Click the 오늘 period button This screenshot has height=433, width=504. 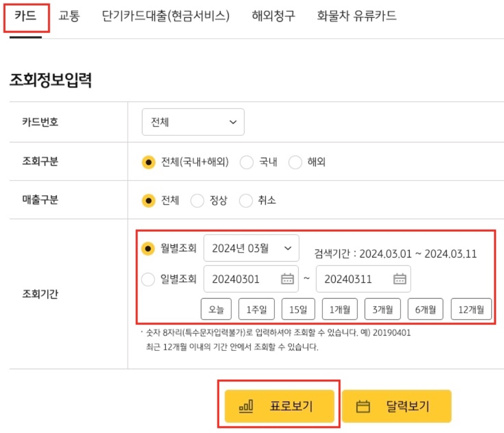click(216, 309)
